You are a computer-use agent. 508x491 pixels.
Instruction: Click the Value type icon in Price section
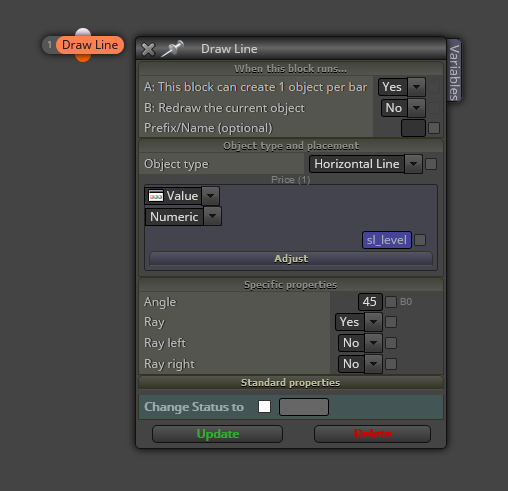pos(156,196)
